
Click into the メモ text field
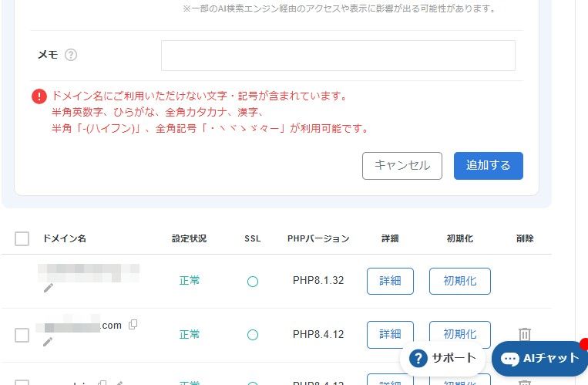tap(338, 56)
